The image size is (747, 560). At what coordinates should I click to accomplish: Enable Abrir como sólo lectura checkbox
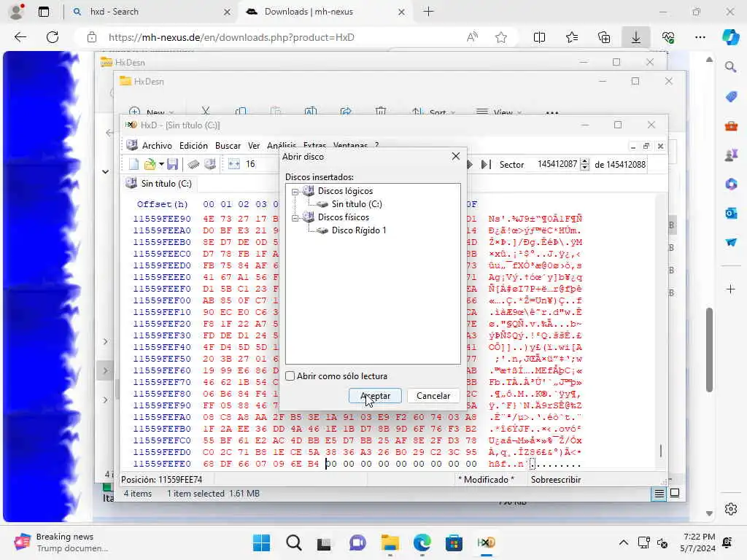(x=290, y=376)
